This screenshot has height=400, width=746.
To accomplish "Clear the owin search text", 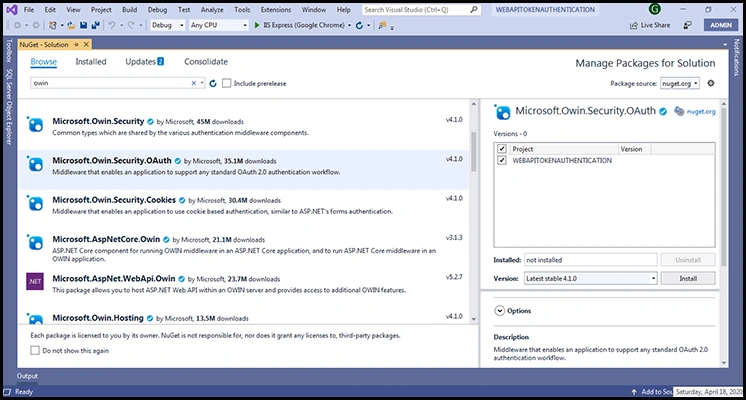I will click(x=194, y=83).
